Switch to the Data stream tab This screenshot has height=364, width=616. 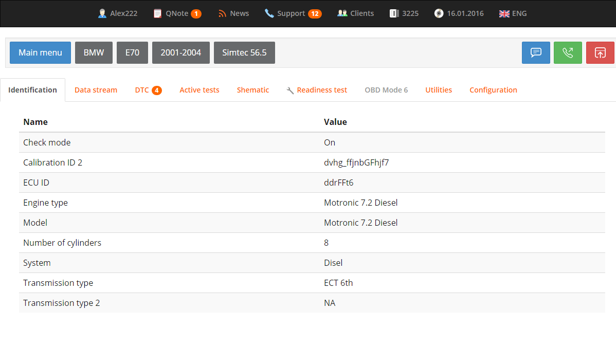96,90
